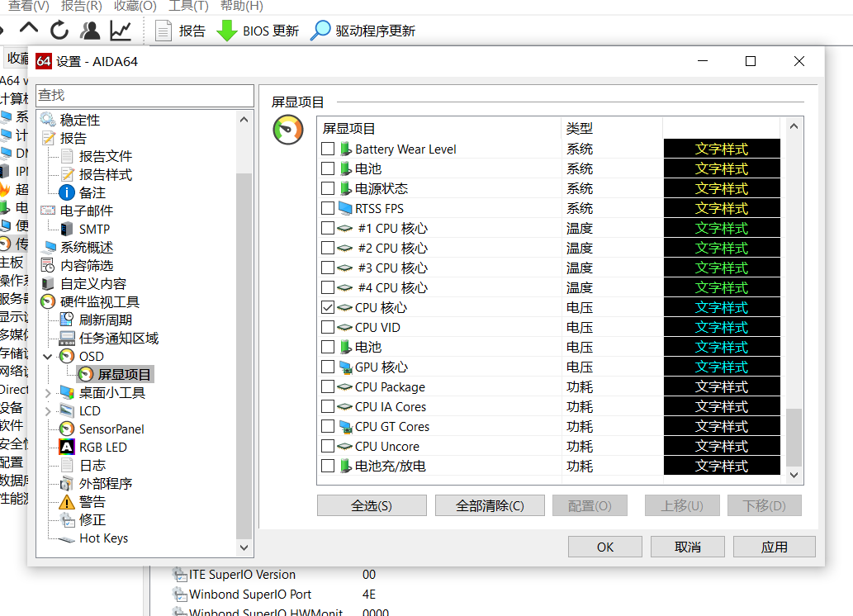Enable 电池充/放电 checkbox
This screenshot has height=616, width=853.
328,466
